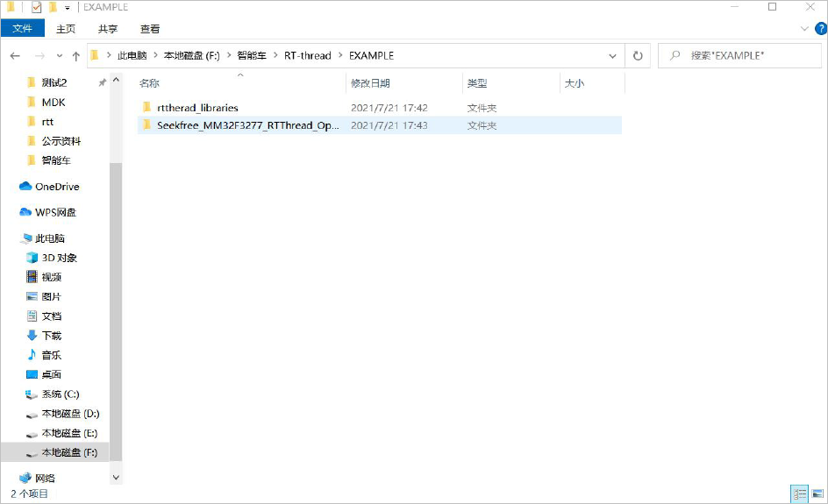Image resolution: width=828 pixels, height=504 pixels.
Task: Select OneDrive in navigation pane
Action: point(57,187)
